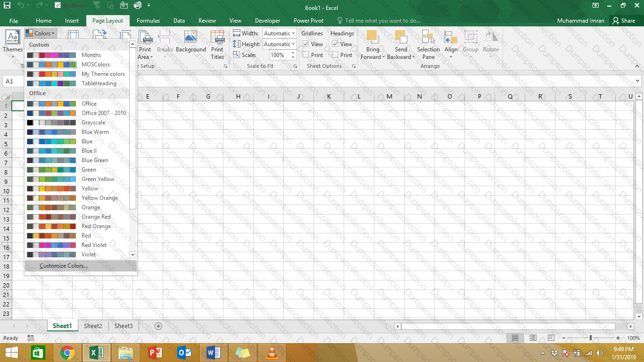Click Customize Colors option
644x362 pixels.
pyautogui.click(x=64, y=266)
